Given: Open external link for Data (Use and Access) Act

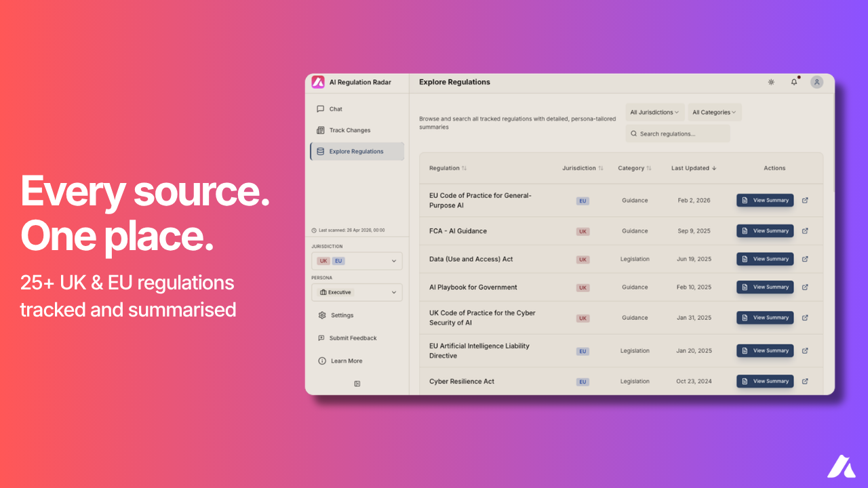Looking at the screenshot, I should pos(805,259).
